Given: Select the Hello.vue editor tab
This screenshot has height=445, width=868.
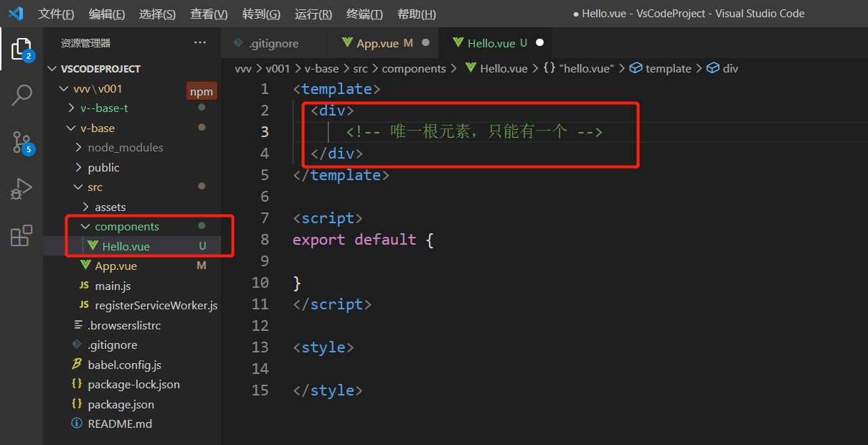Looking at the screenshot, I should pos(496,43).
